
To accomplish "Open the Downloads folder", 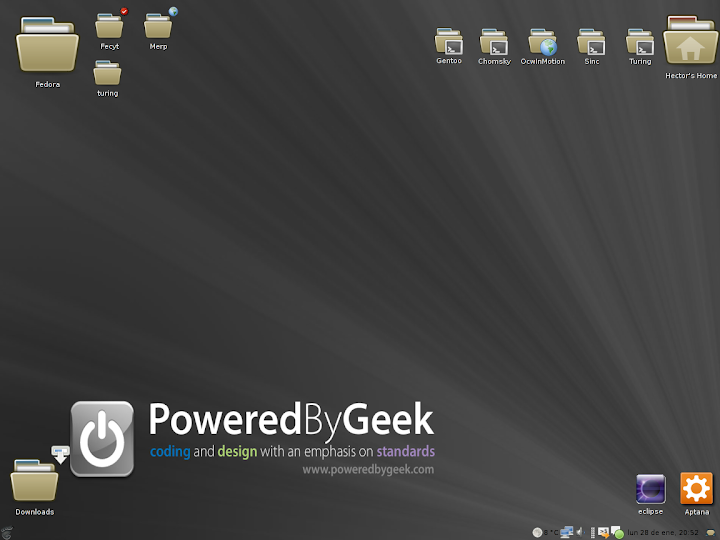I will click(x=35, y=480).
